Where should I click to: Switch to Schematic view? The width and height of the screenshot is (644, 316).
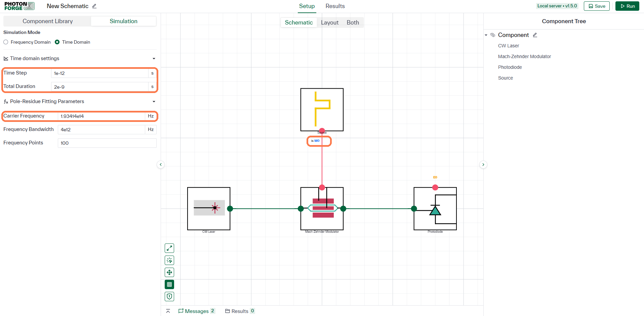pos(299,22)
